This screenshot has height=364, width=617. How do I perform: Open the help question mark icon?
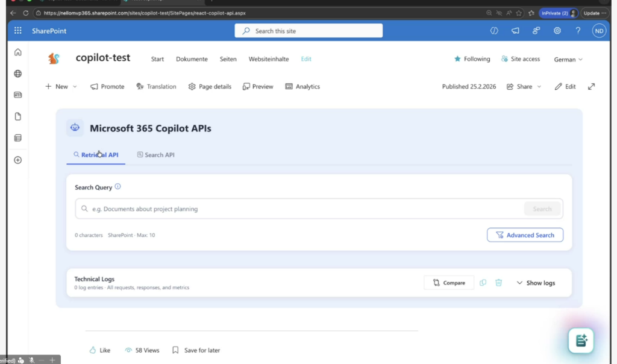pos(577,31)
